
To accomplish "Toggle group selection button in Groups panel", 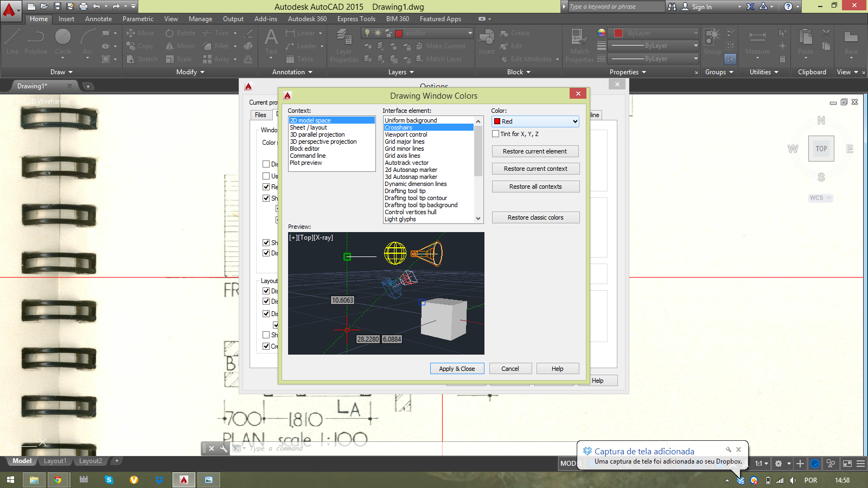I will point(730,59).
